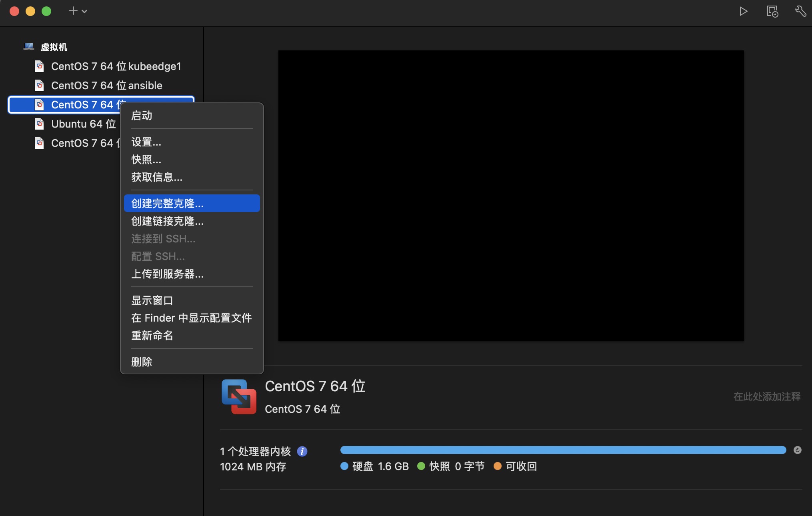Viewport: 812px width, 516px height.
Task: Choose 创建链接克隆... menu entry
Action: 192,221
